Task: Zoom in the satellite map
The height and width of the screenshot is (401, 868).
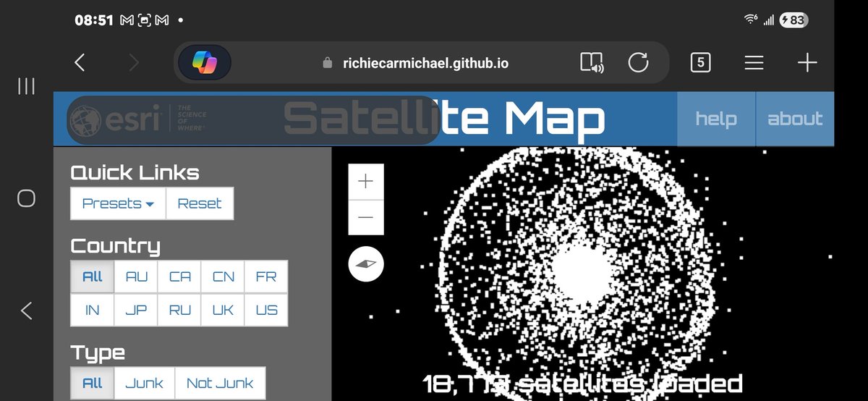Action: 365,182
